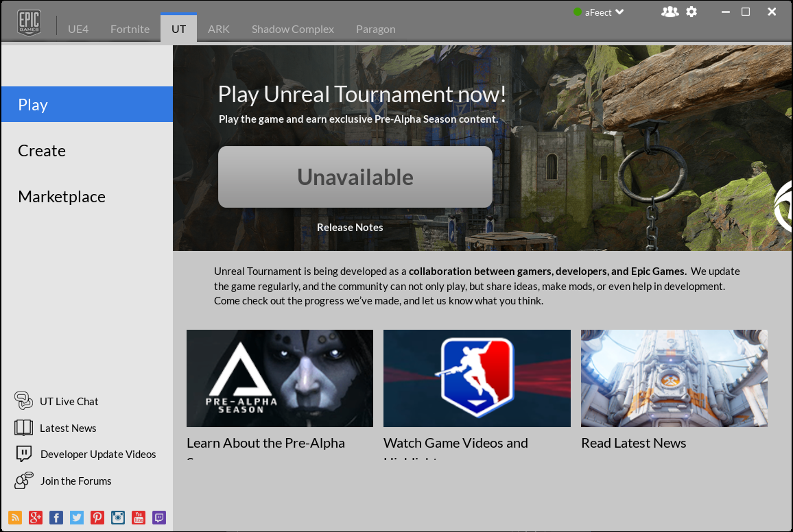Open the friends list icon
Image resolution: width=793 pixels, height=532 pixels.
click(x=670, y=12)
